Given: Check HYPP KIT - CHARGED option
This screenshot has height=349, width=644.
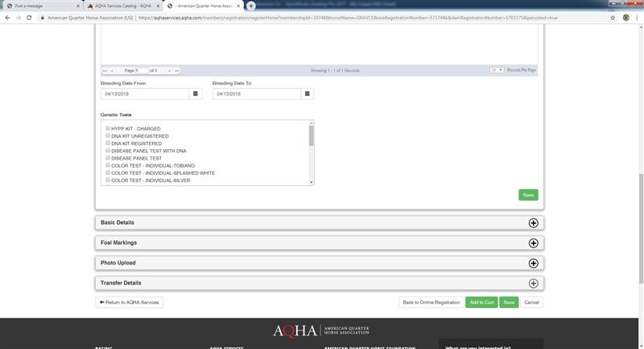Looking at the screenshot, I should [x=108, y=128].
